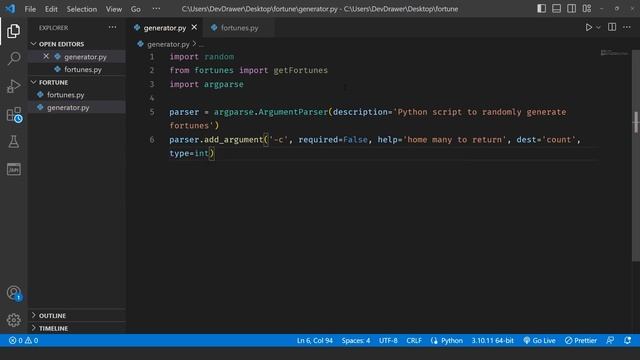This screenshot has height=360, width=640.
Task: Click the word argparse on line 3
Action: 224,84
